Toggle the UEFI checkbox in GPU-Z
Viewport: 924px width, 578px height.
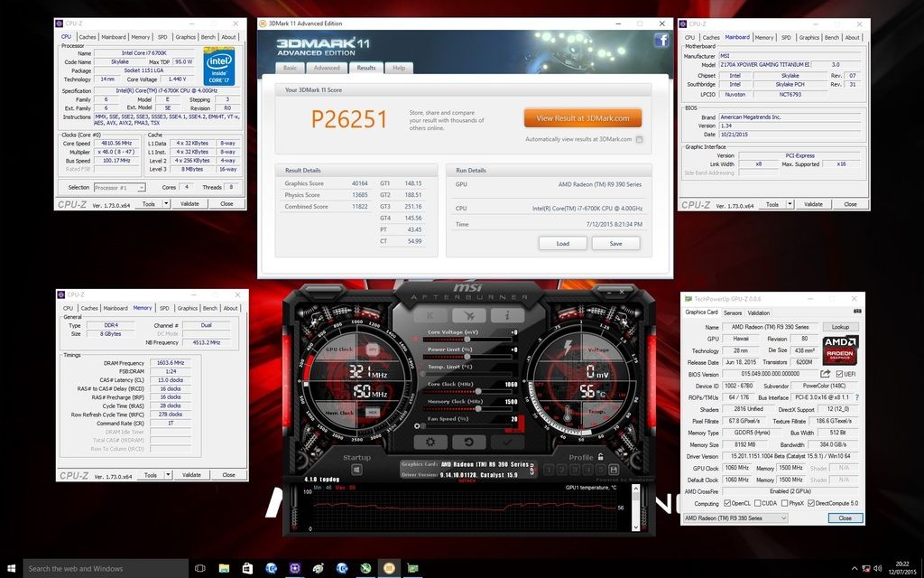coord(839,374)
